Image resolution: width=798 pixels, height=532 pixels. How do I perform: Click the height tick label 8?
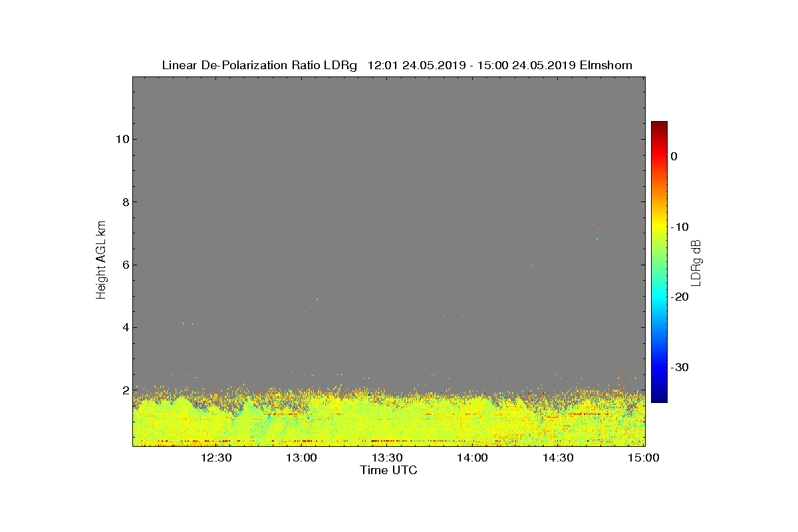click(x=124, y=201)
